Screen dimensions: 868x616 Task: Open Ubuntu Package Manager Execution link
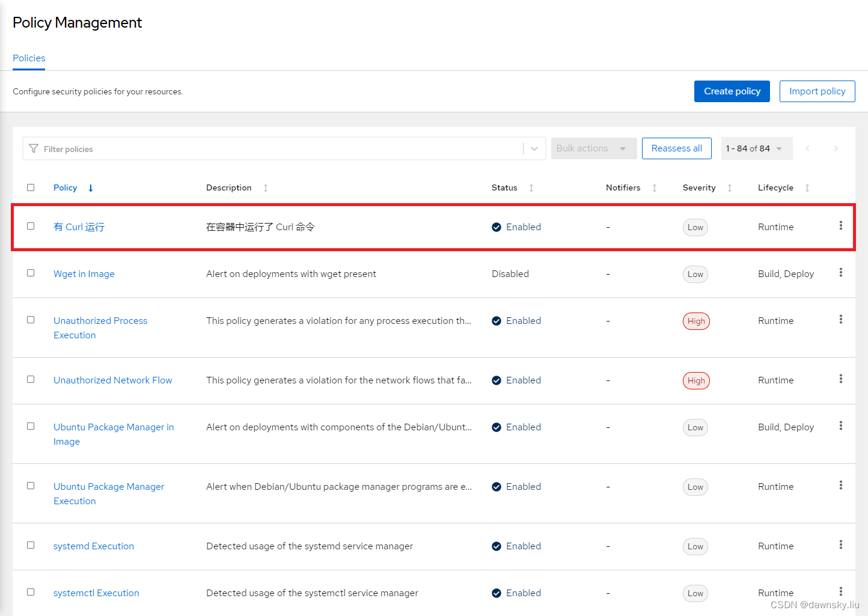point(109,494)
